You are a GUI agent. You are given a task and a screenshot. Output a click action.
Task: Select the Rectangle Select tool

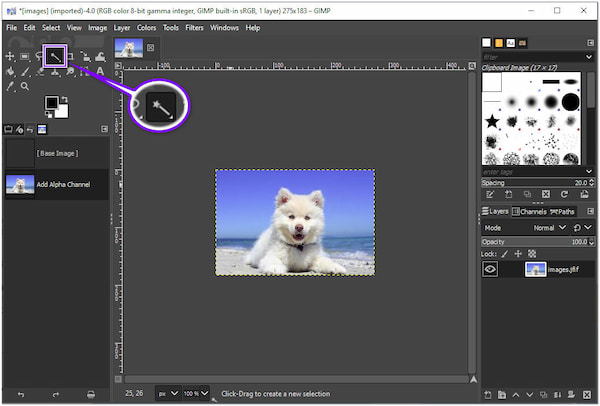25,57
